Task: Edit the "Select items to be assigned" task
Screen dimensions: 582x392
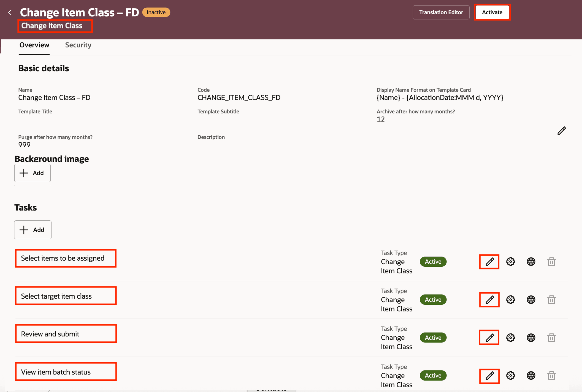Action: pos(489,261)
